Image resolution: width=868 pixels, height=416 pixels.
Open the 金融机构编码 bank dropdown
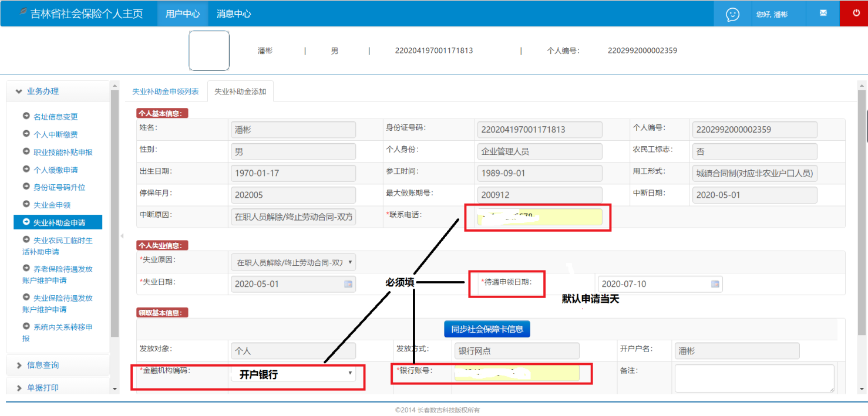(350, 373)
